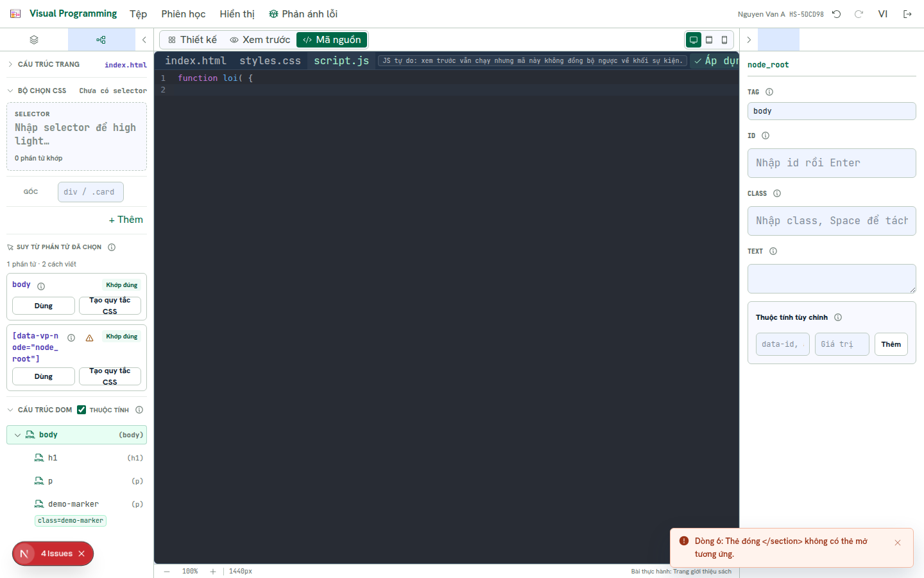The width and height of the screenshot is (924, 578).
Task: Toggle the THUỘC TÍNH checkbox
Action: coord(81,410)
